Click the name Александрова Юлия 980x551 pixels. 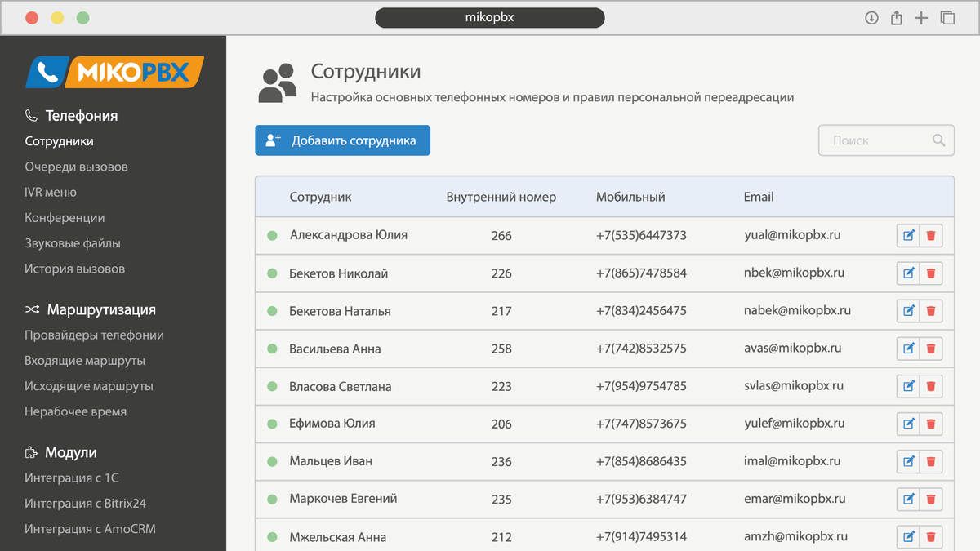point(349,235)
